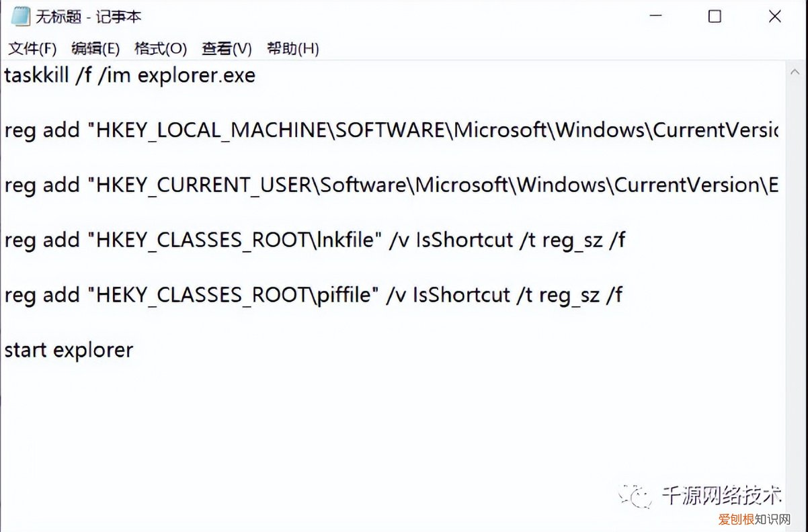The height and width of the screenshot is (532, 808).
Task: Place cursor in the HKEY_CURRENT_USER line
Action: click(x=390, y=185)
